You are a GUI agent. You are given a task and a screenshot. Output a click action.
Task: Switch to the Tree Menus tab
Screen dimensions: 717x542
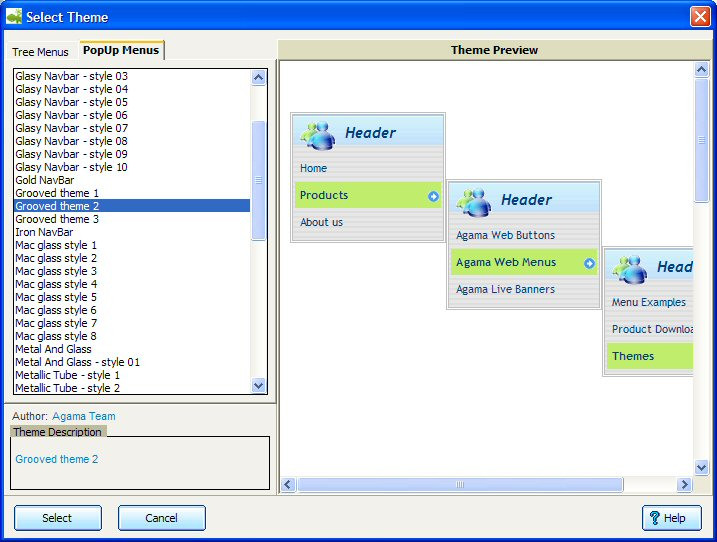[x=40, y=52]
